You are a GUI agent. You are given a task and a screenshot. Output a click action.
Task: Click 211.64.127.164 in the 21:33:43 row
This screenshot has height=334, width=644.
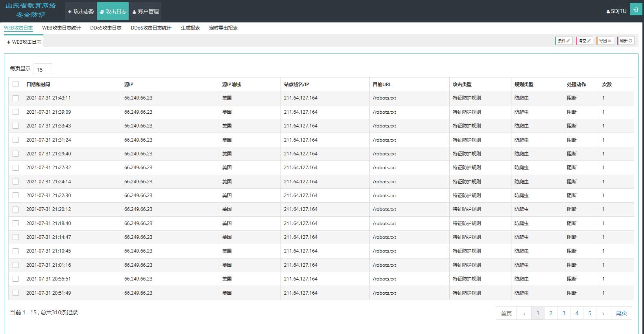click(x=301, y=126)
